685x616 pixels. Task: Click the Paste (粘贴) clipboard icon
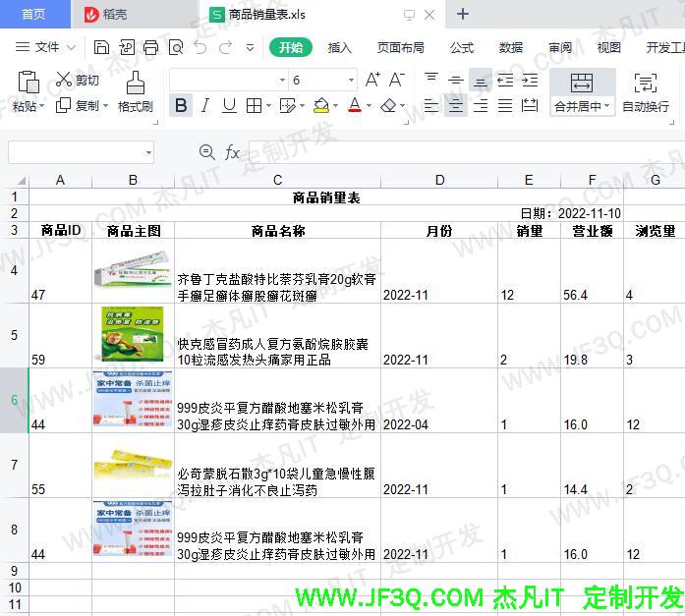click(29, 82)
